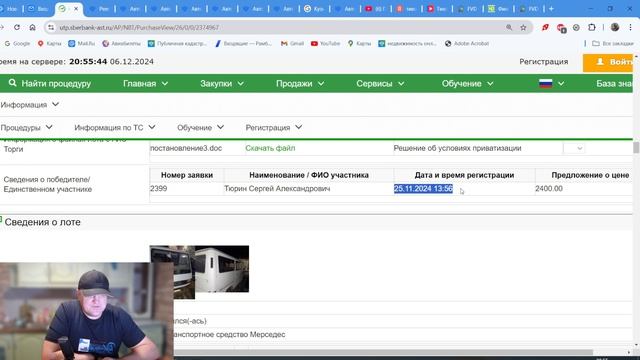Open the Публичная кадастр... bookmark
This screenshot has width=640, height=360.
tap(178, 43)
